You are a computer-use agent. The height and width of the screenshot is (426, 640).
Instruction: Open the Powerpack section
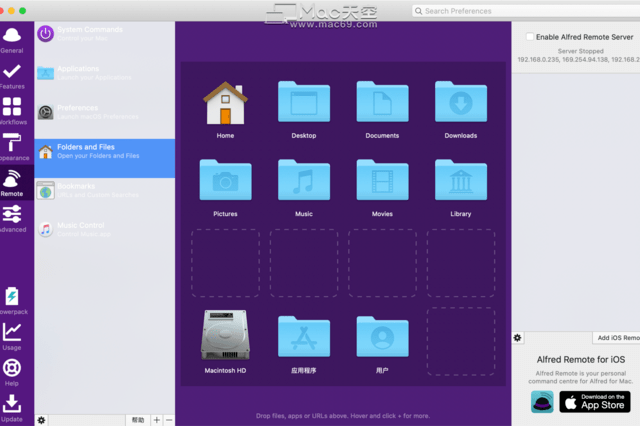coord(12,301)
